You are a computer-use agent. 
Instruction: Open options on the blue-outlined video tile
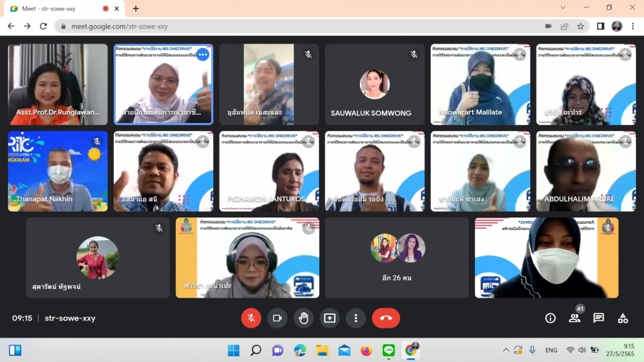pyautogui.click(x=203, y=54)
